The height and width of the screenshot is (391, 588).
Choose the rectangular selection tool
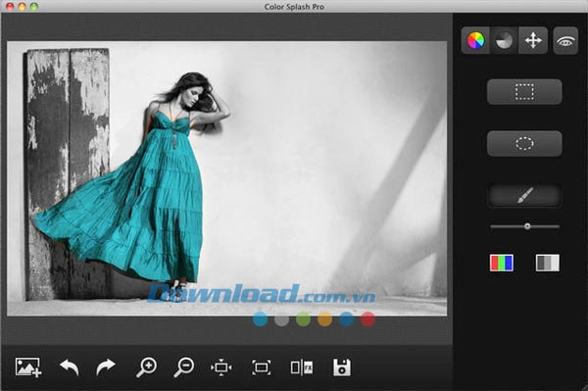[x=524, y=92]
